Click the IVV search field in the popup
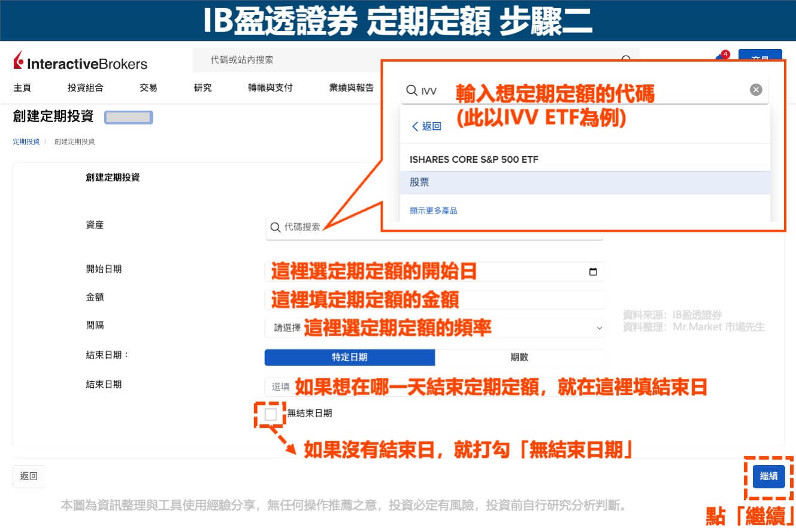Image resolution: width=796 pixels, height=532 pixels. 585,90
